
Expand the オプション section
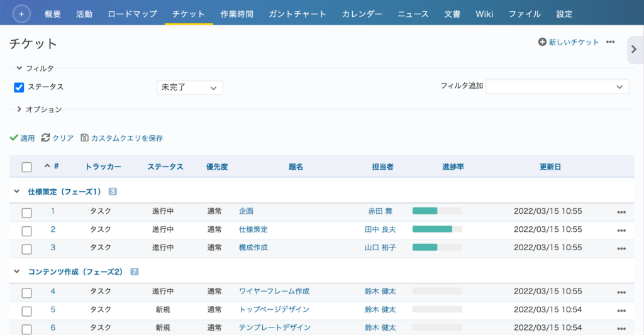pos(19,109)
